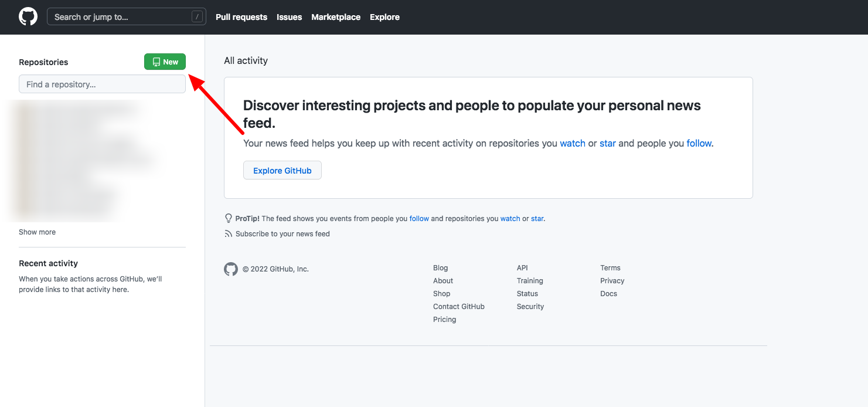Click the ProTip lightbulb icon
This screenshot has width=868, height=407.
(229, 218)
